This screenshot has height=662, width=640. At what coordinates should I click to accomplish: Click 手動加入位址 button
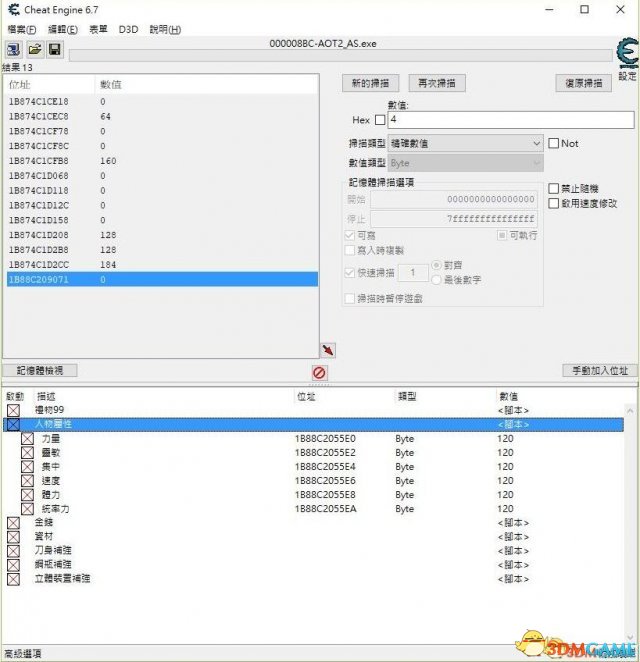[599, 371]
